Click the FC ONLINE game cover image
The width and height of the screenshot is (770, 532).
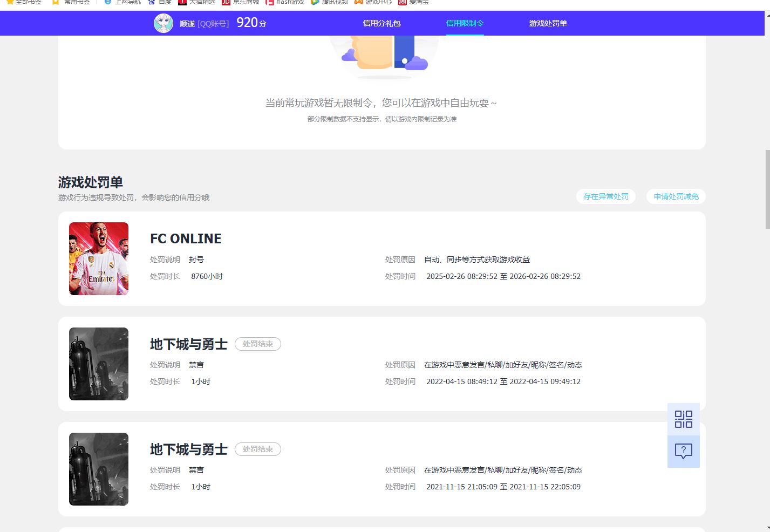(x=99, y=258)
